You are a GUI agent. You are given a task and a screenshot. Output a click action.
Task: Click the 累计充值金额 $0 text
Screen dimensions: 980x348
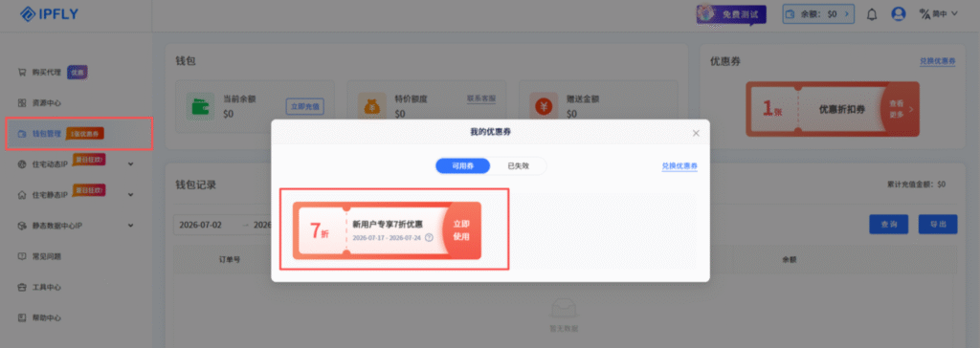(x=916, y=185)
